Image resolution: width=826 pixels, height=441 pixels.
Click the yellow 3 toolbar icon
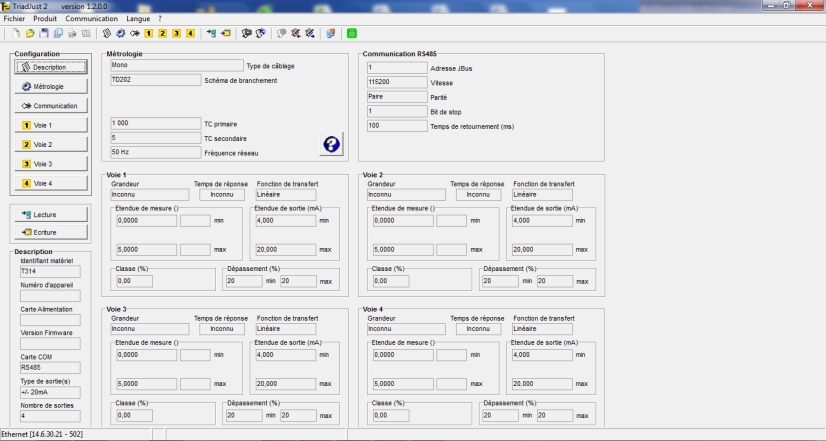click(x=176, y=33)
